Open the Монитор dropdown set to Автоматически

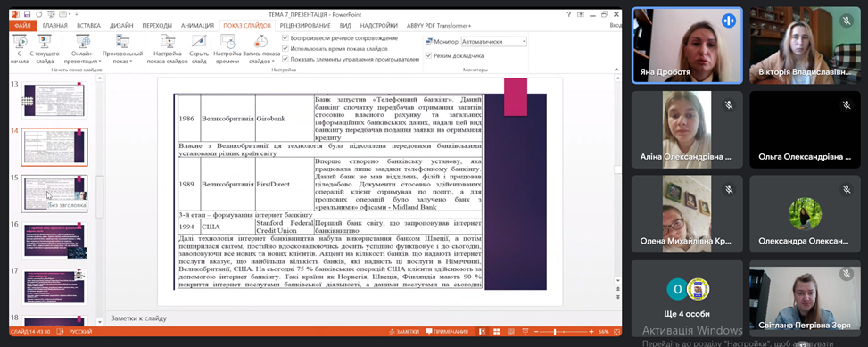point(490,42)
